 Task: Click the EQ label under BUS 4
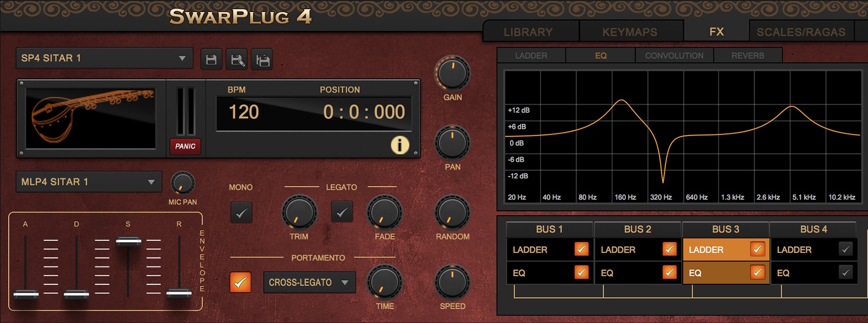coord(783,273)
